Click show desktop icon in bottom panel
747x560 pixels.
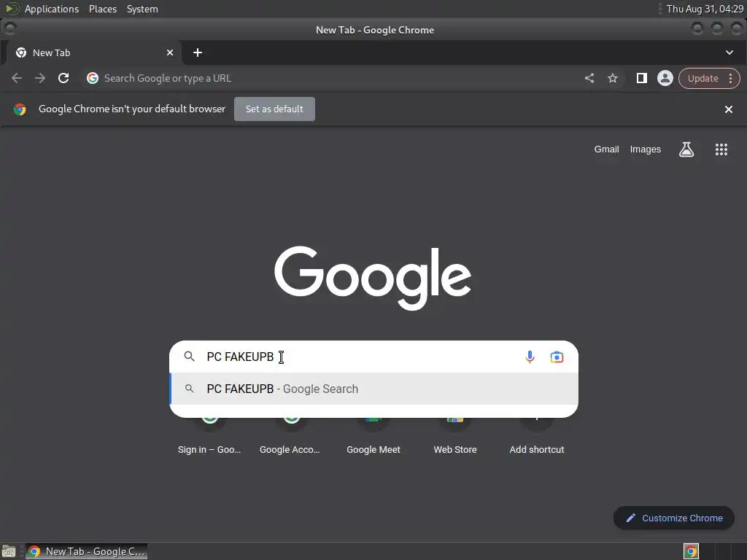pos(9,551)
